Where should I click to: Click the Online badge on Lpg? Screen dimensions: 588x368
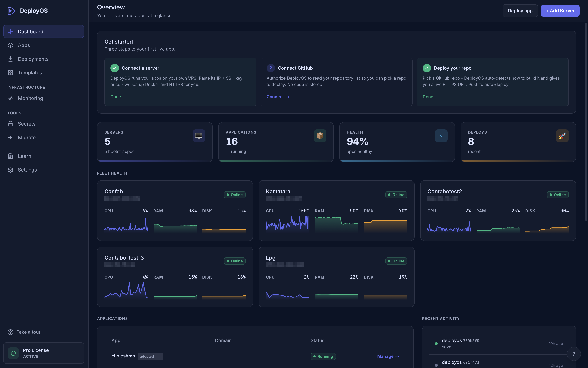point(396,261)
